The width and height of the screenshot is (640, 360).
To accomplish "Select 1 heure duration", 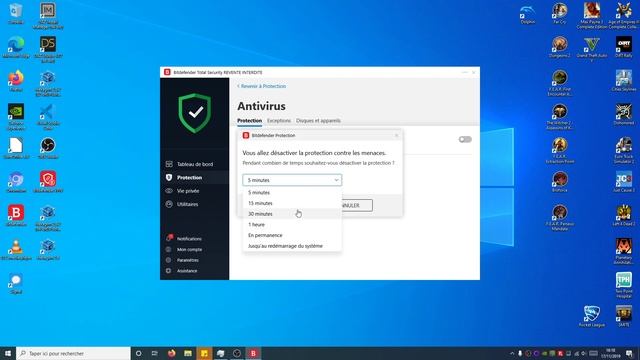I will tap(292, 224).
